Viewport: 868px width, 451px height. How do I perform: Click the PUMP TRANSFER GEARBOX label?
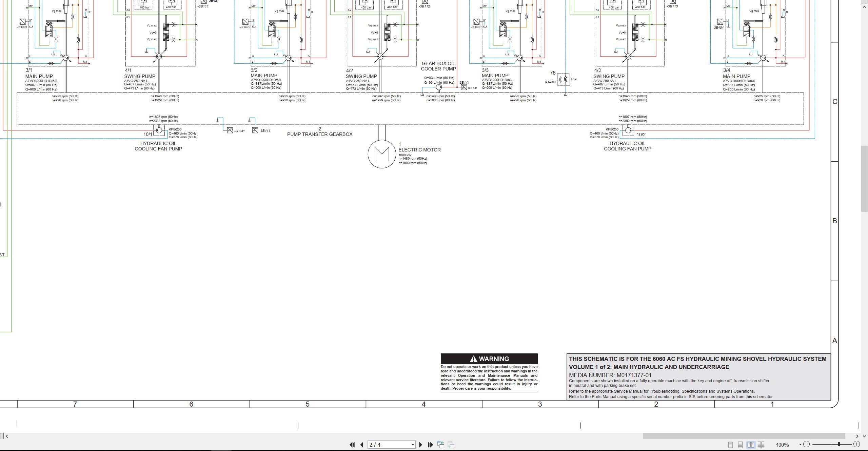click(x=320, y=134)
